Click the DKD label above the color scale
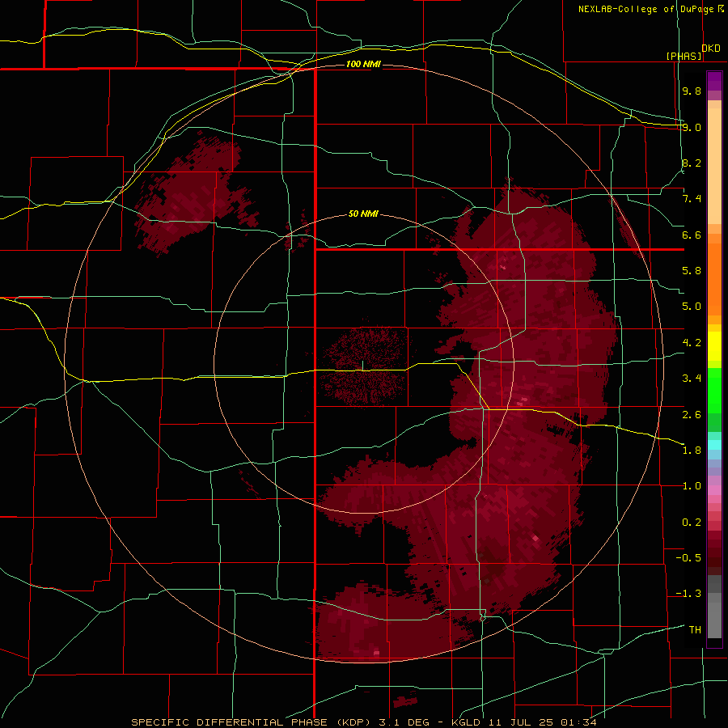Viewport: 728px width, 728px height. [x=711, y=48]
